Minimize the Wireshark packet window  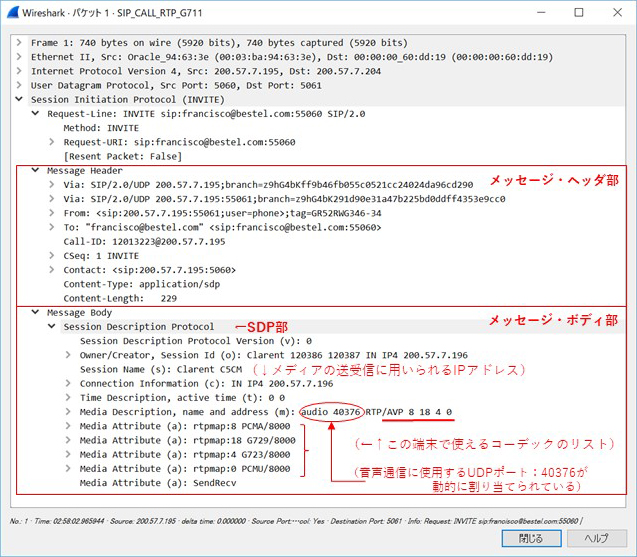click(541, 12)
